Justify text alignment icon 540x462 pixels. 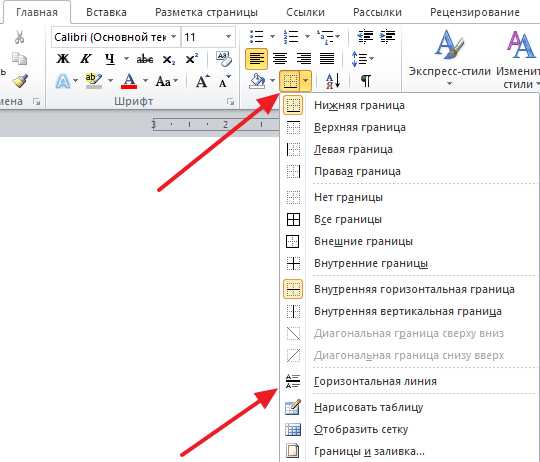(x=327, y=59)
